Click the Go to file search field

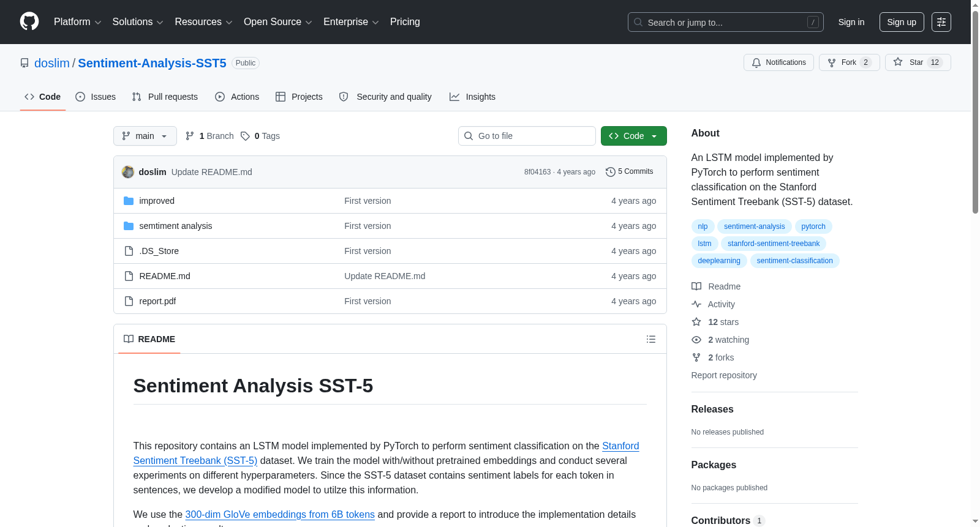tap(527, 136)
